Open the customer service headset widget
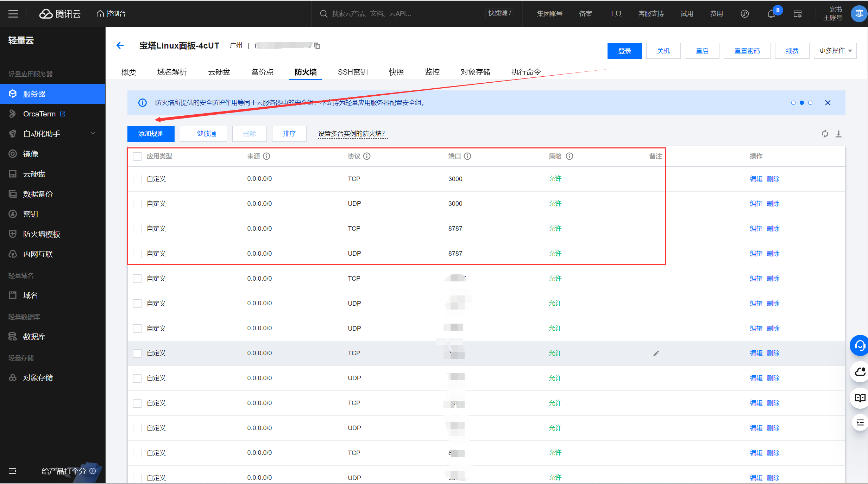The image size is (868, 484). 860,346
